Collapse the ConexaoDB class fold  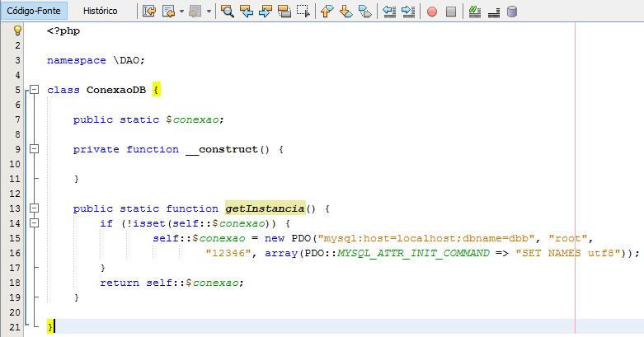pyautogui.click(x=35, y=90)
